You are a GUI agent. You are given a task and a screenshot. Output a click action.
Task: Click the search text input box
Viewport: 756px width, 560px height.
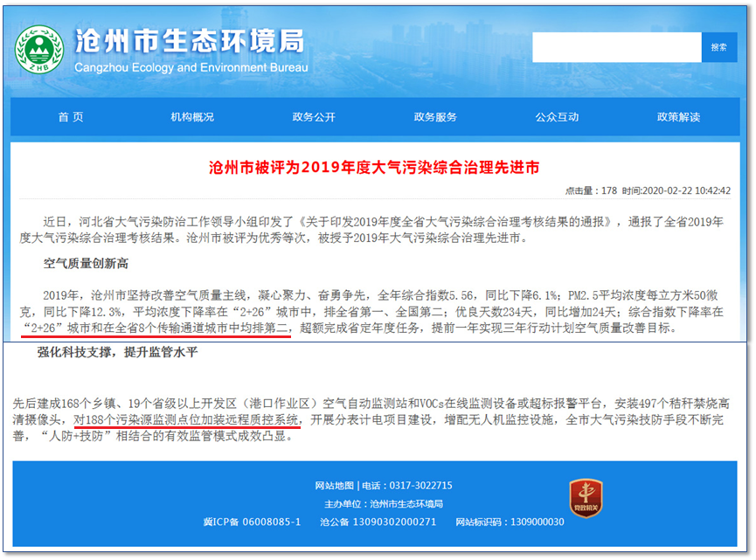point(616,47)
